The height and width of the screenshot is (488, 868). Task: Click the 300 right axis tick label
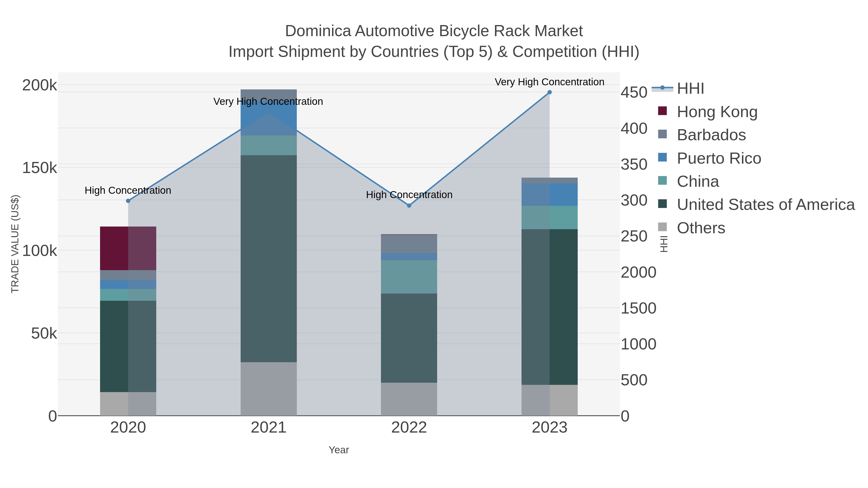coord(634,201)
